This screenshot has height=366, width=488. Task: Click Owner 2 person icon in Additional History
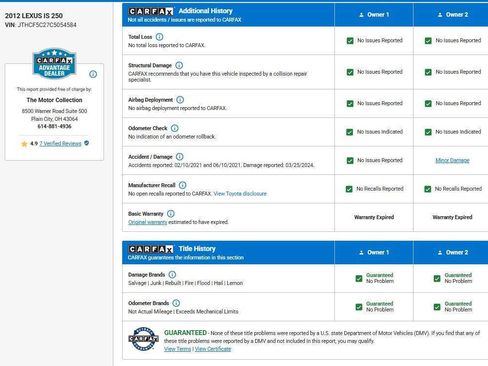(x=440, y=15)
